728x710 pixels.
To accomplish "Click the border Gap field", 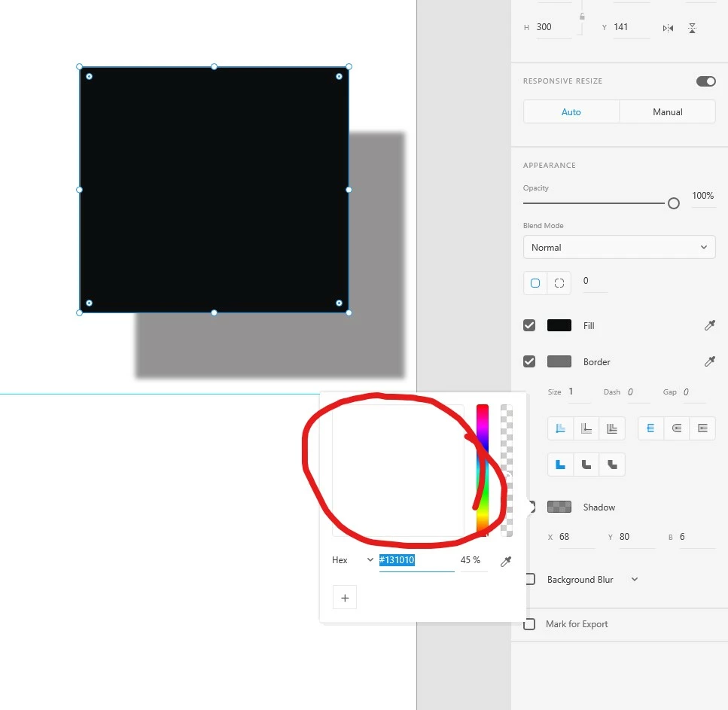I will pyautogui.click(x=694, y=392).
